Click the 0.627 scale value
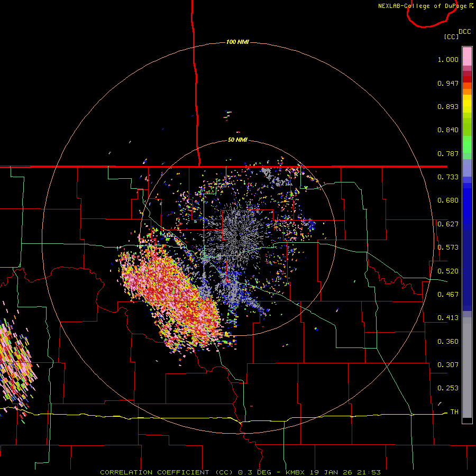Image resolution: width=476 pixels, height=476 pixels. [x=448, y=224]
